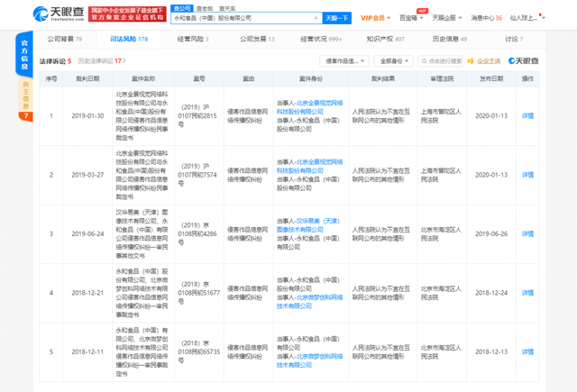Click the 发布日期 column header

click(x=491, y=78)
